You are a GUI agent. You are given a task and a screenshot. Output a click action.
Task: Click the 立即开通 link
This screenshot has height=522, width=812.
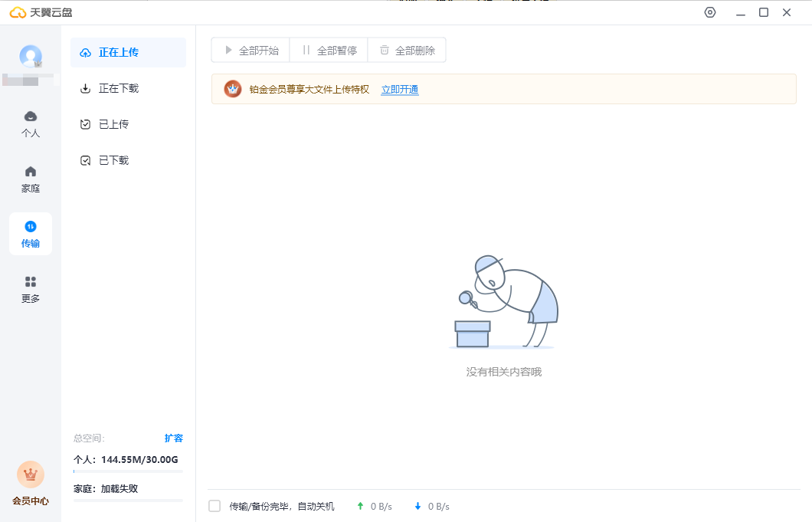point(400,90)
